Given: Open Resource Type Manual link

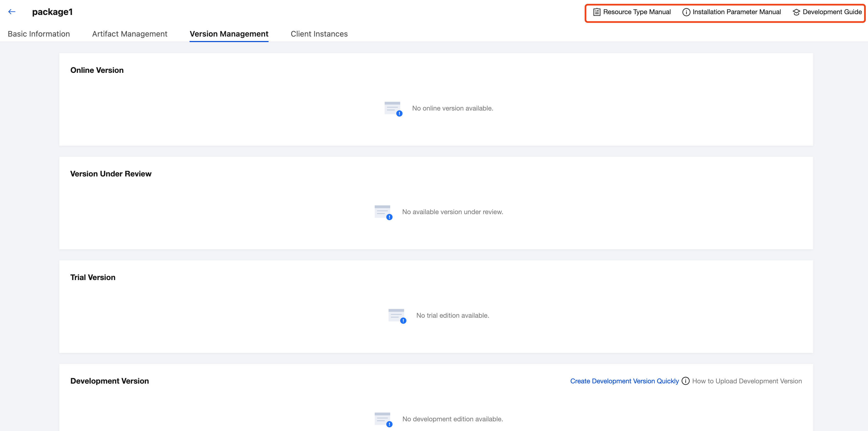Looking at the screenshot, I should (x=637, y=12).
